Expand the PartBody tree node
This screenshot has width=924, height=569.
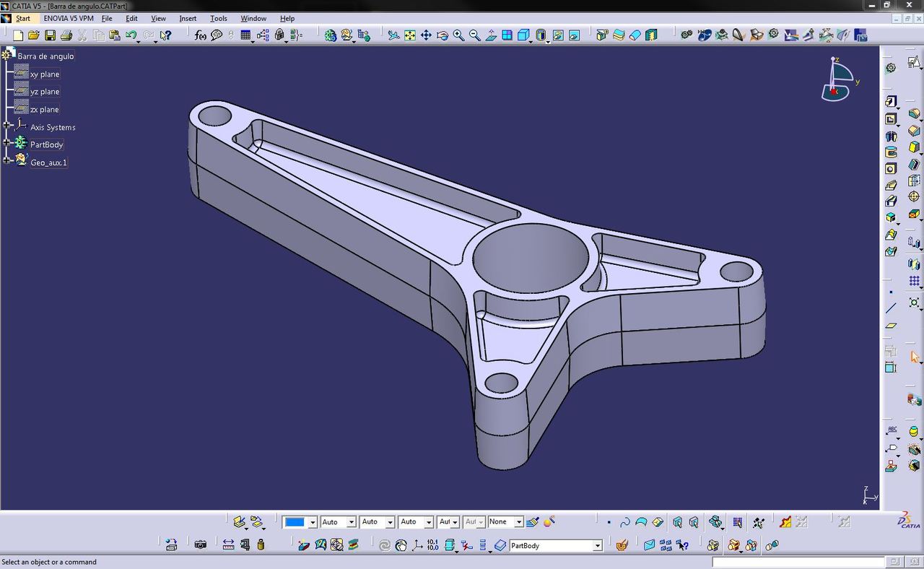tap(6, 144)
